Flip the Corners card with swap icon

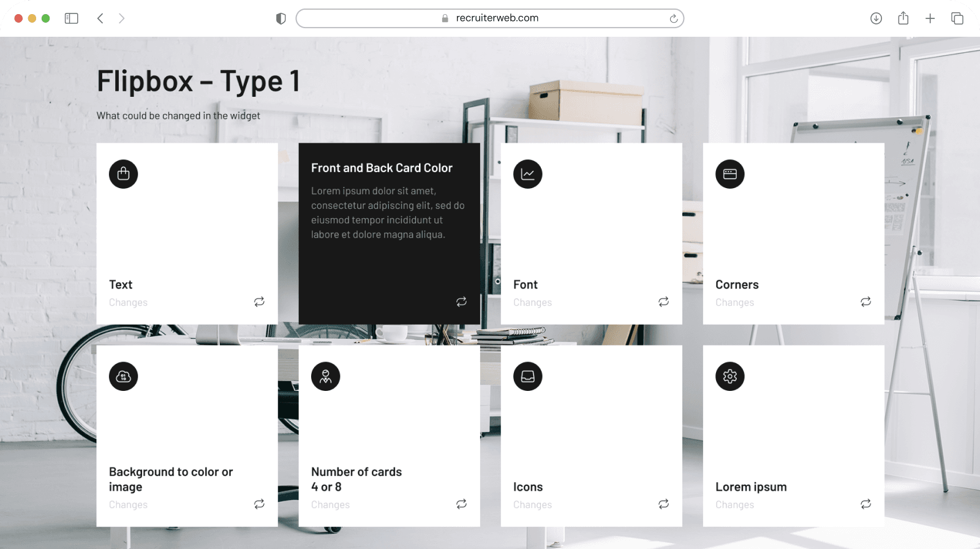[x=865, y=301]
